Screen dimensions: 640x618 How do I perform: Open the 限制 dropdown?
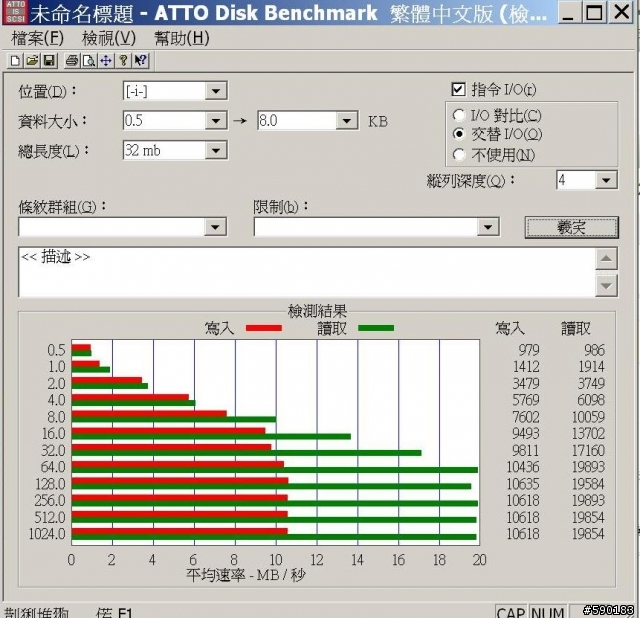click(x=488, y=227)
